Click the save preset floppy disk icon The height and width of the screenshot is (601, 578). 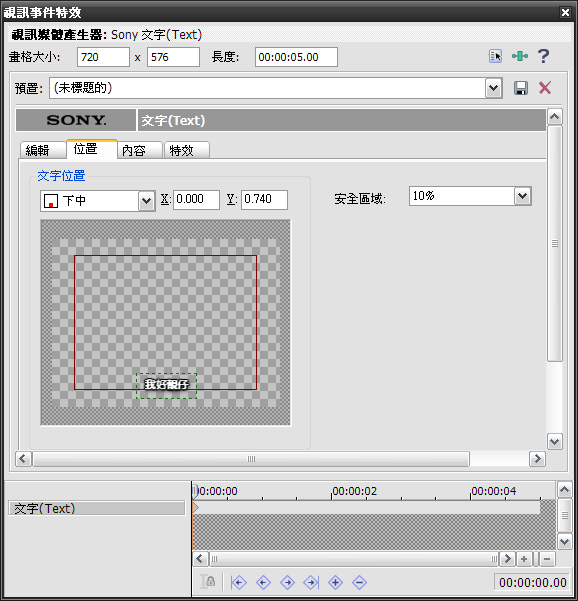[x=521, y=88]
